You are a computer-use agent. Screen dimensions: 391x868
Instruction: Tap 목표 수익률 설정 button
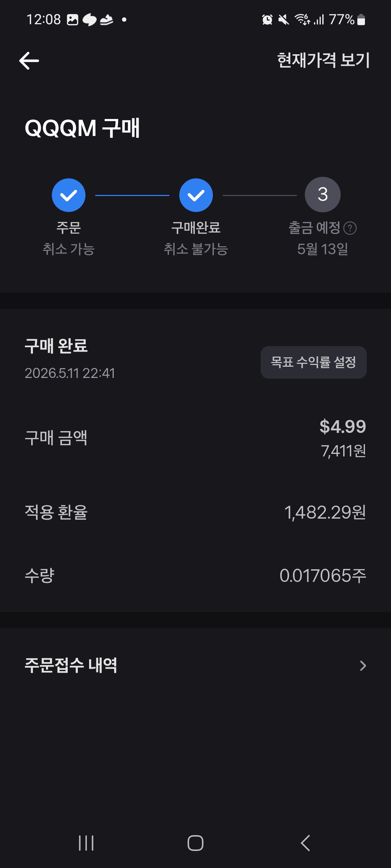[314, 362]
